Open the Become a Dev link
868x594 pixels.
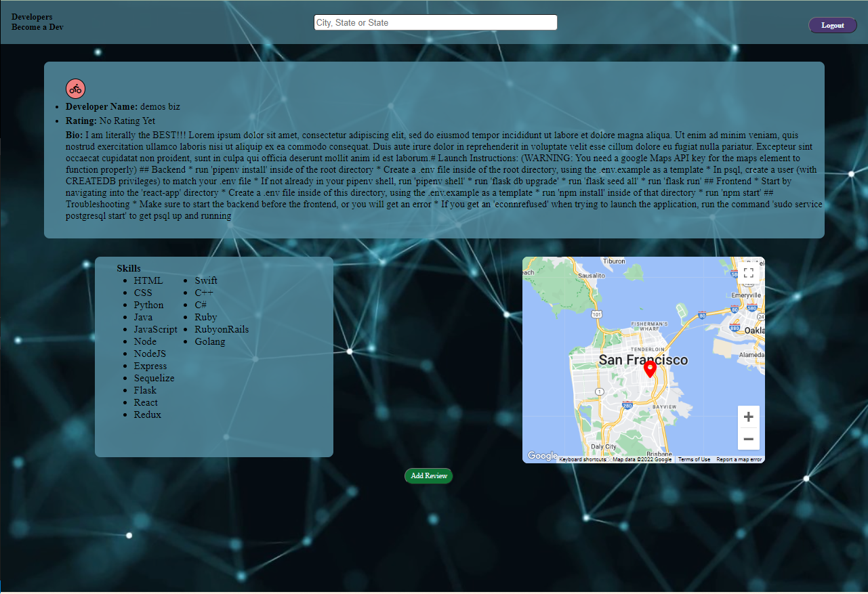point(37,27)
